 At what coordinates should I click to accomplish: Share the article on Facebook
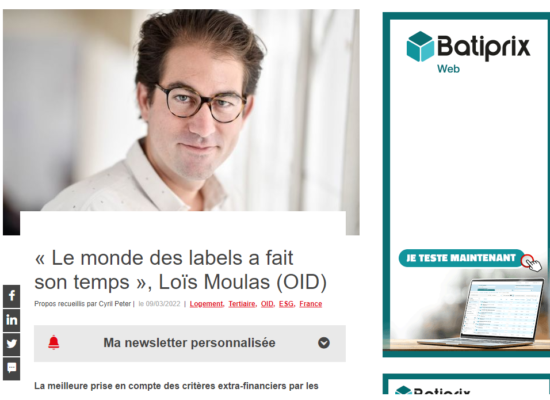[12, 296]
